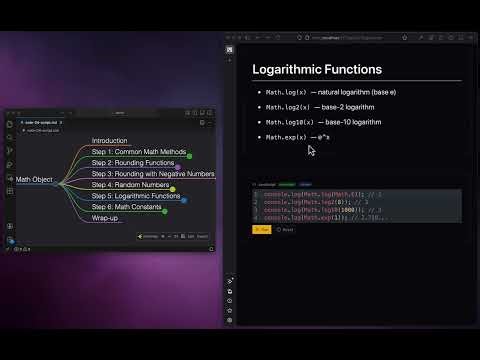Add a new tab in browser sidebar
This screenshot has width=480, height=360.
point(229,60)
